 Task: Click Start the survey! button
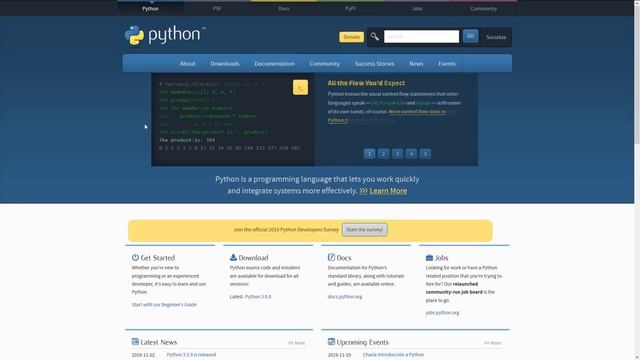pyautogui.click(x=364, y=229)
